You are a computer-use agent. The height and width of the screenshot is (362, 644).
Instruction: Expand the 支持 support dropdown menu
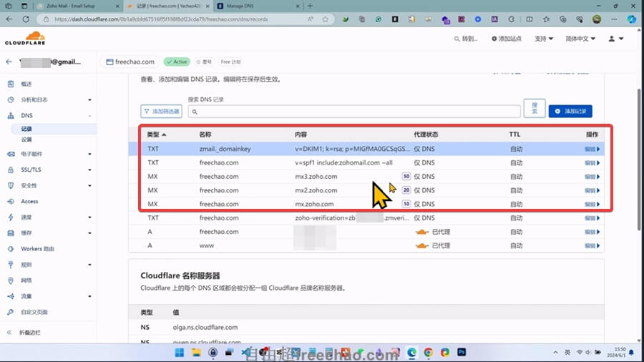(544, 39)
